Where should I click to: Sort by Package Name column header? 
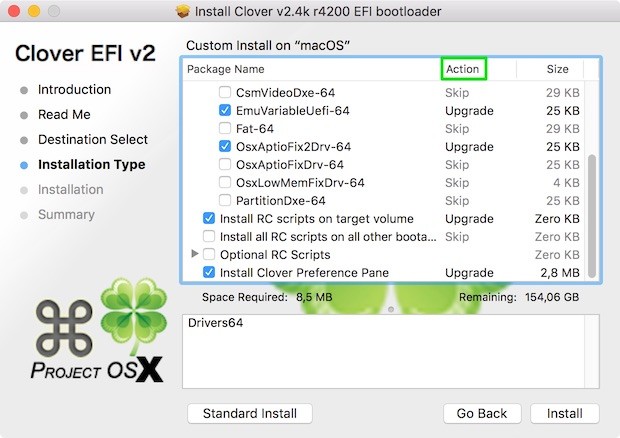[226, 69]
